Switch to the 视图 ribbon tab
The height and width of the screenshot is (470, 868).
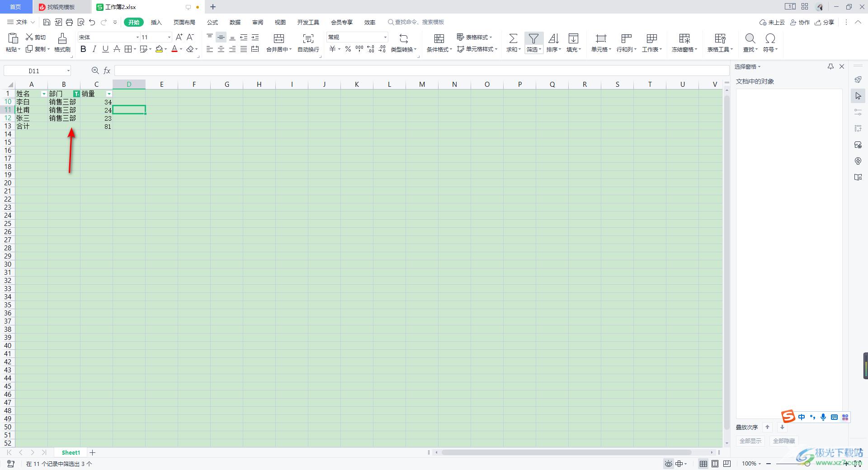click(x=280, y=22)
